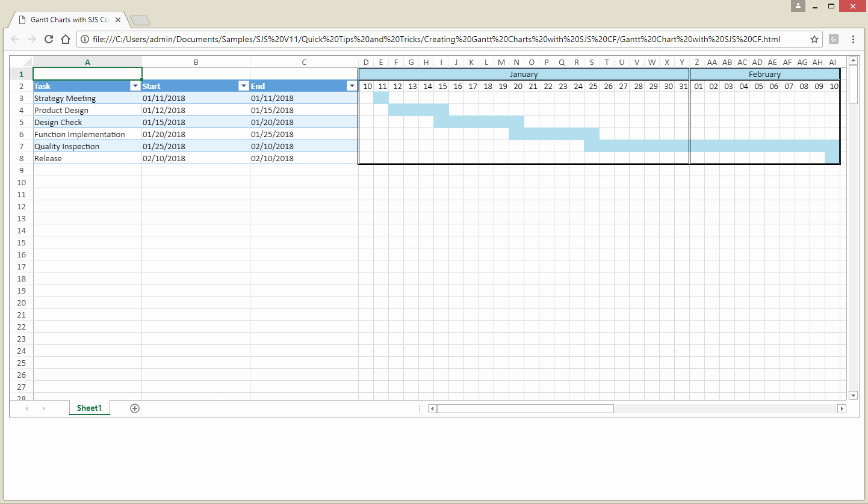Close the Gantt Charts browser tab
Viewport: 868px width, 504px height.
coord(119,20)
